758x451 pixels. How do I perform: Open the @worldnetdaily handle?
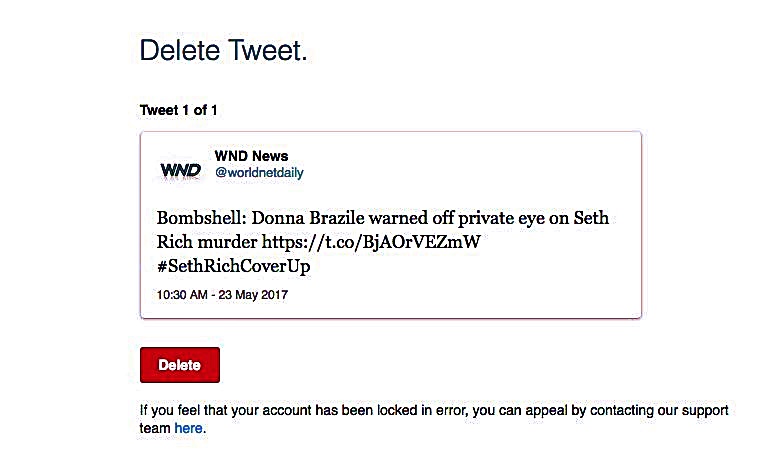click(x=259, y=173)
